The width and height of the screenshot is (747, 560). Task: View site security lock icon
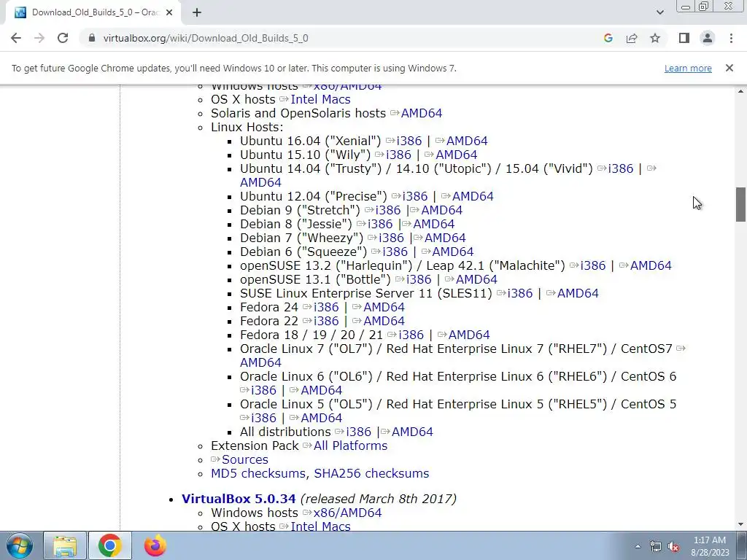pos(92,38)
